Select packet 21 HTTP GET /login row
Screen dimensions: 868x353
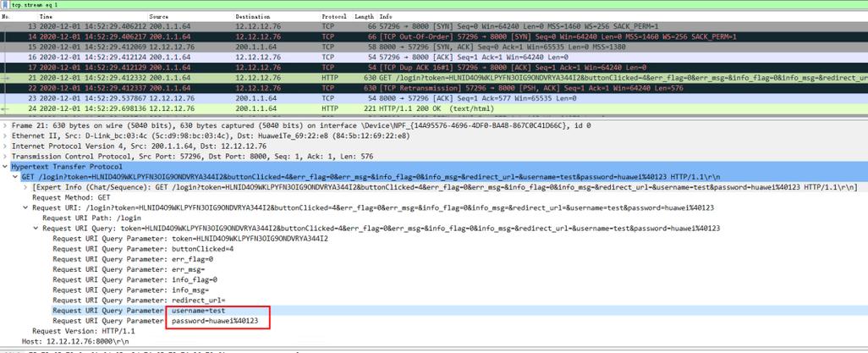point(434,78)
